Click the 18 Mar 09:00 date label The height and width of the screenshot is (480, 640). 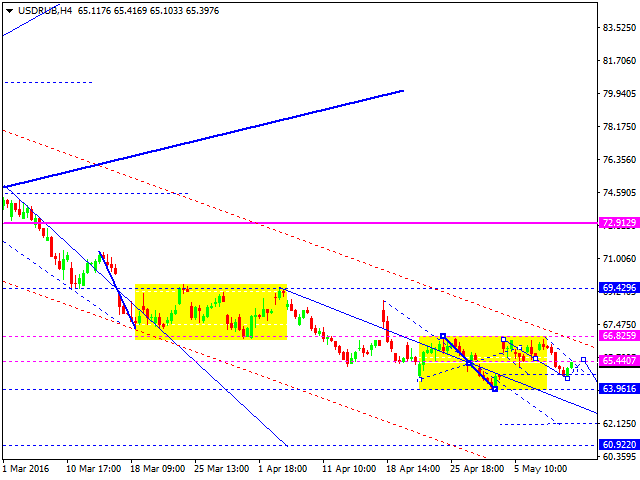[x=158, y=469]
